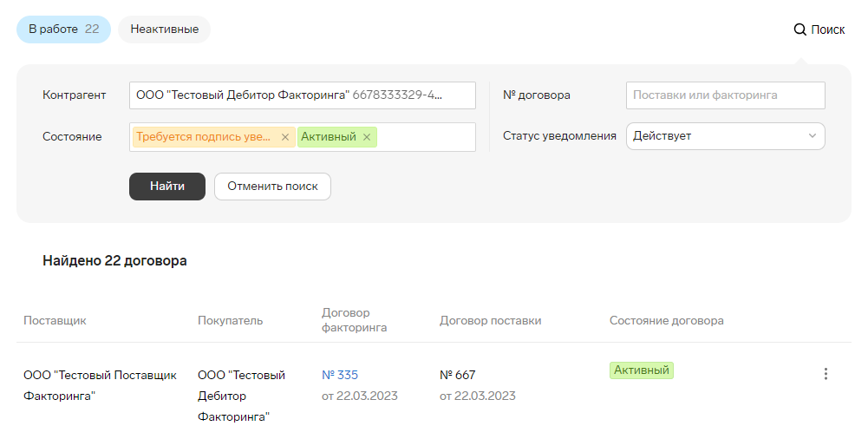Click the 'Состояние договора' column header
This screenshot has height=439, width=868.
coord(667,320)
